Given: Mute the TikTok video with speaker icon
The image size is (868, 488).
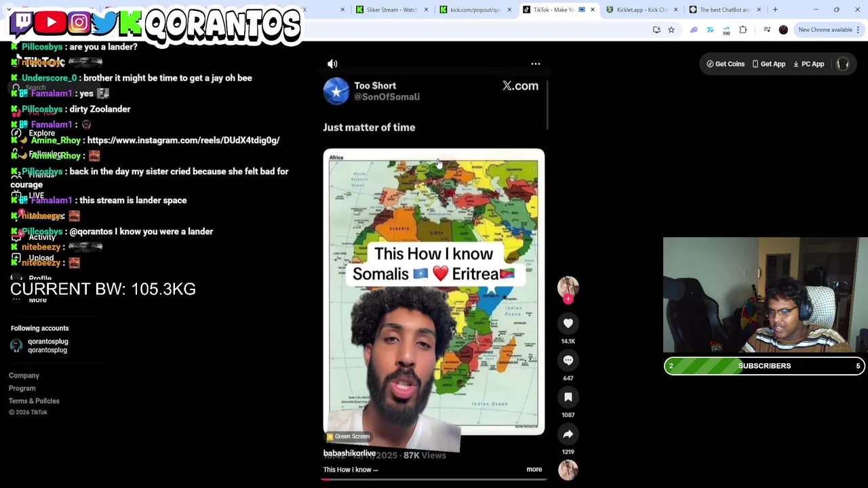Looking at the screenshot, I should click(x=332, y=64).
